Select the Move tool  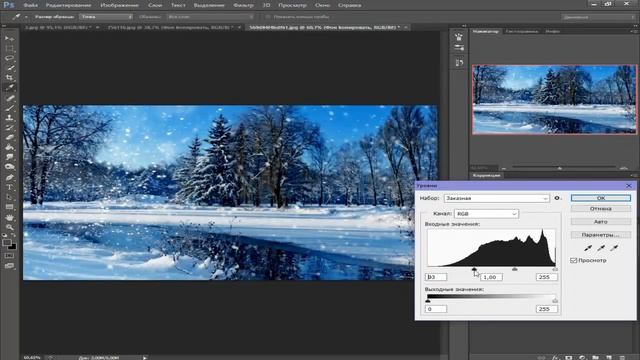click(9, 38)
